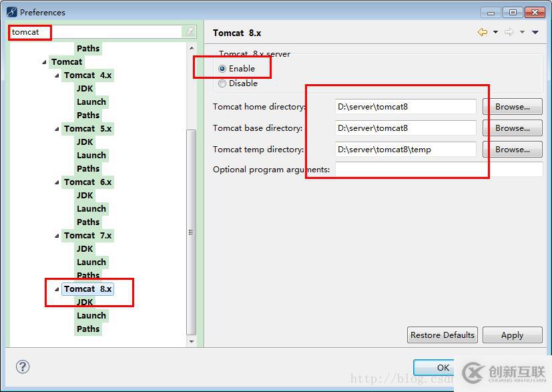
Task: Click the help question mark icon
Action: point(23,367)
